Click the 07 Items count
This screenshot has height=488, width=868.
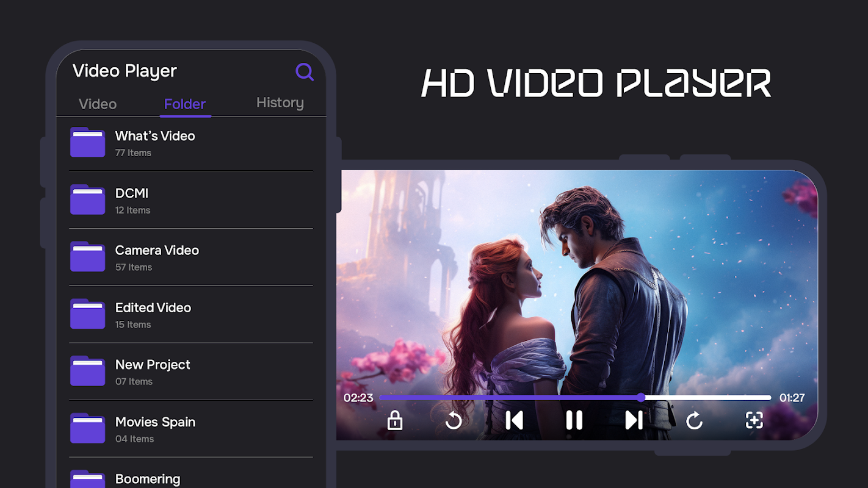pos(134,382)
